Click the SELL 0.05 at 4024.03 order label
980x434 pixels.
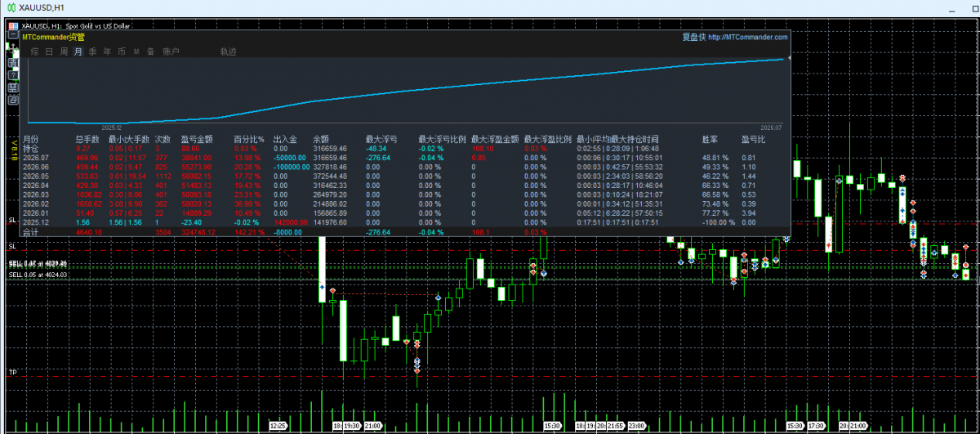[x=38, y=275]
